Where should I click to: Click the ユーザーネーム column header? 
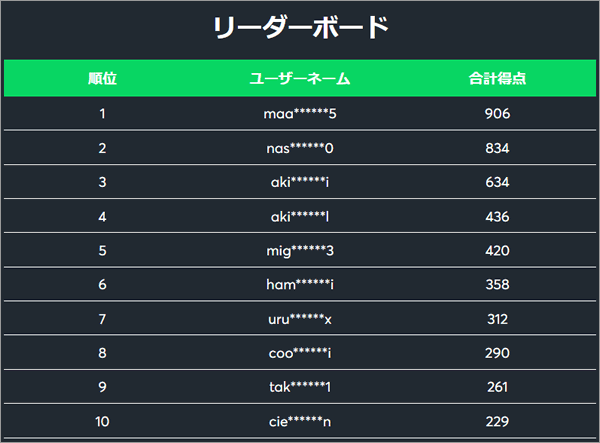click(x=300, y=78)
